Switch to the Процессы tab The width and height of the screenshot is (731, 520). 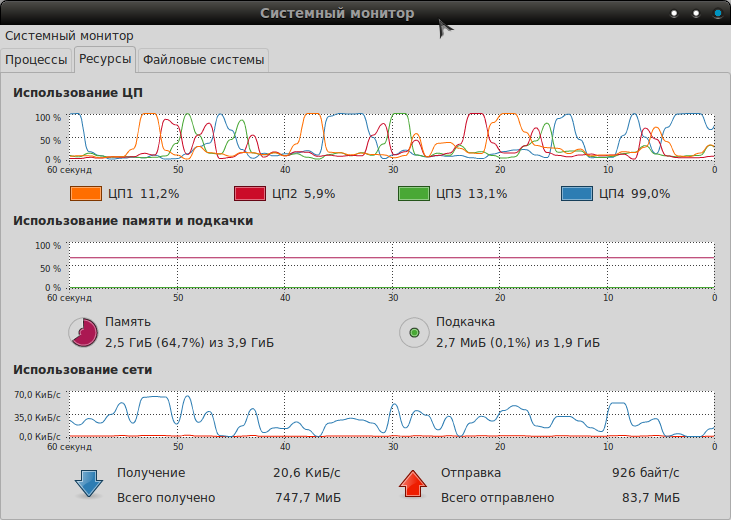tap(37, 60)
